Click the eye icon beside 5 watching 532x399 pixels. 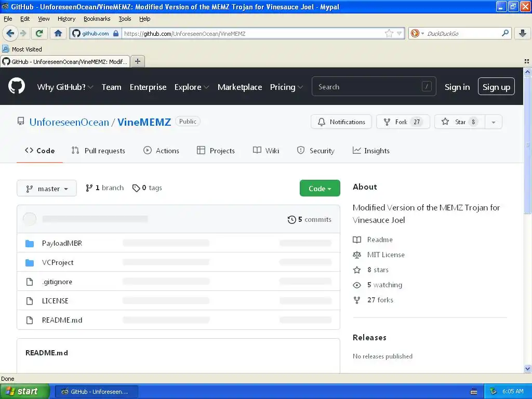tap(357, 285)
